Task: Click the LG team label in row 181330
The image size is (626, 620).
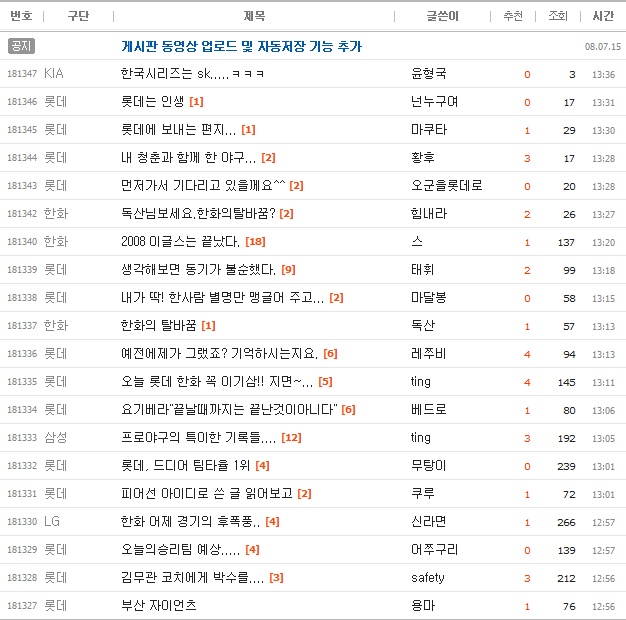Action: point(52,521)
